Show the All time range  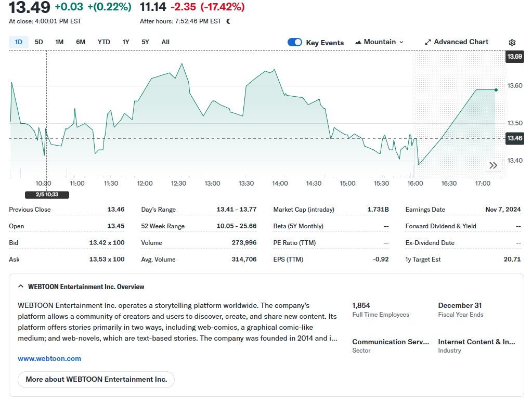(165, 42)
